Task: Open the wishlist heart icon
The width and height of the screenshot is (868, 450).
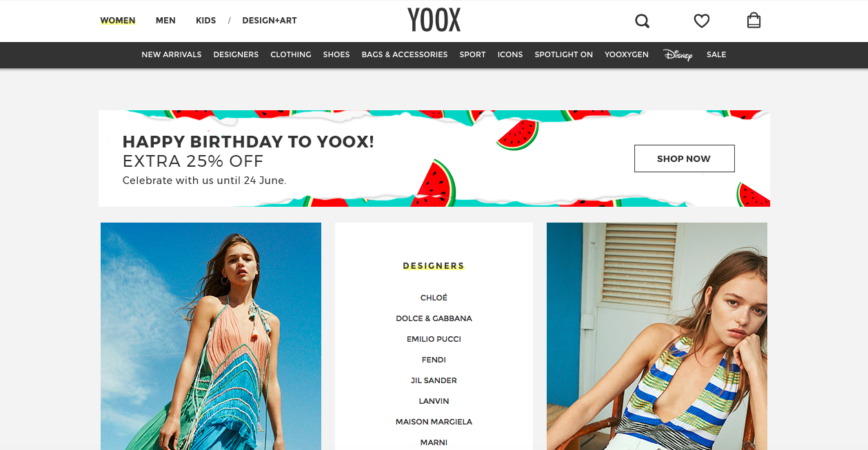Action: pos(702,21)
